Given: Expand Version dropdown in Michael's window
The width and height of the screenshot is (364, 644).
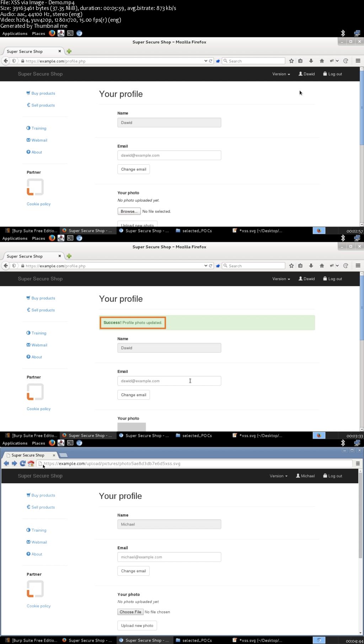Looking at the screenshot, I should click(x=279, y=476).
